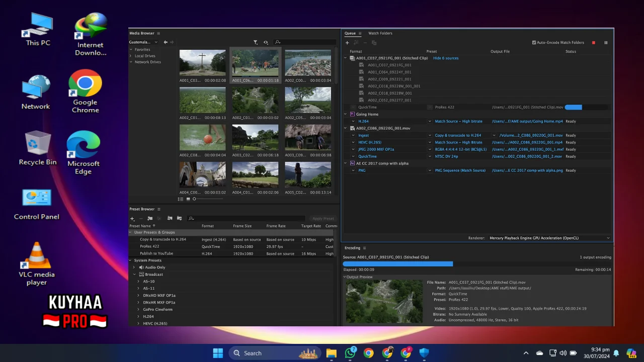Image resolution: width=644 pixels, height=362 pixels.
Task: Expand the AS-10 preset folder
Action: coord(138,282)
